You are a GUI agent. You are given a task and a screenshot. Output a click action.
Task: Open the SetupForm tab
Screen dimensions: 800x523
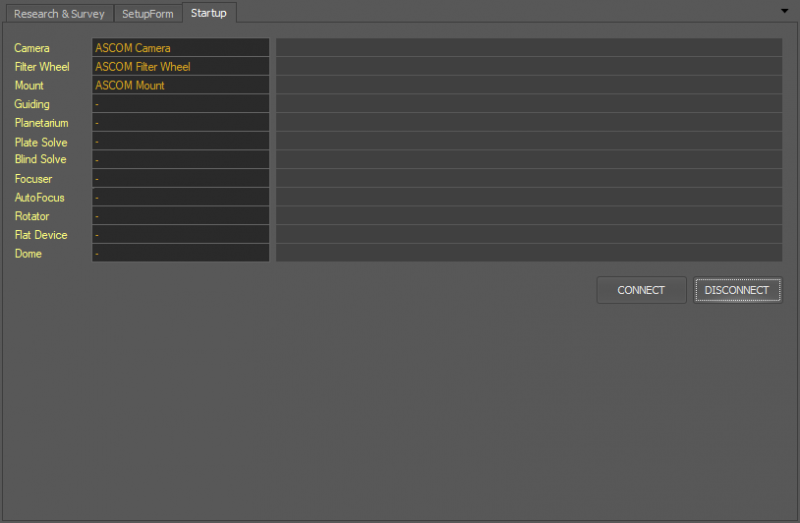point(148,14)
